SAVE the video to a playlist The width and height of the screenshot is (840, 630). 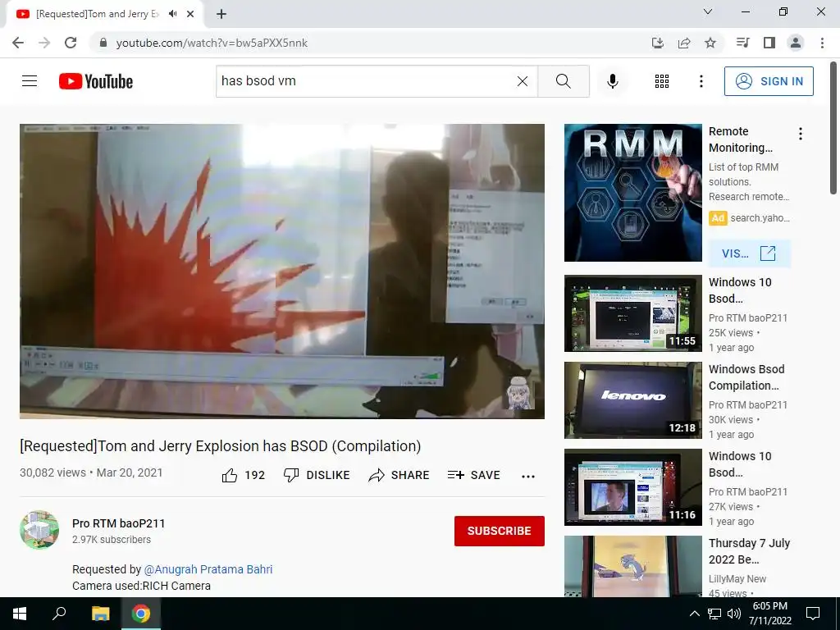point(473,475)
